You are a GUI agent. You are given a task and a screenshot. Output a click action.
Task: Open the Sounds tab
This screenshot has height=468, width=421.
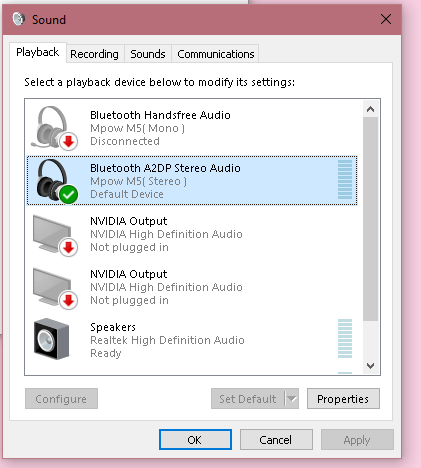coord(148,54)
